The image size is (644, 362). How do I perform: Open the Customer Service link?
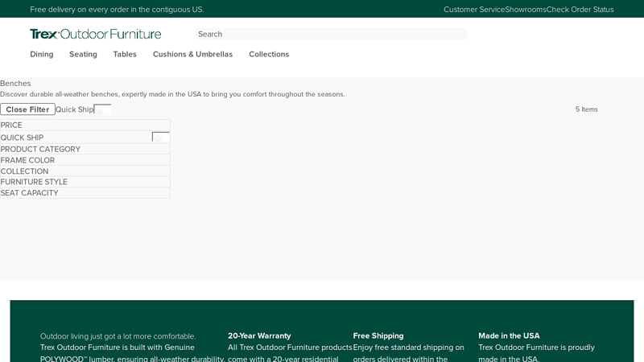point(474,10)
